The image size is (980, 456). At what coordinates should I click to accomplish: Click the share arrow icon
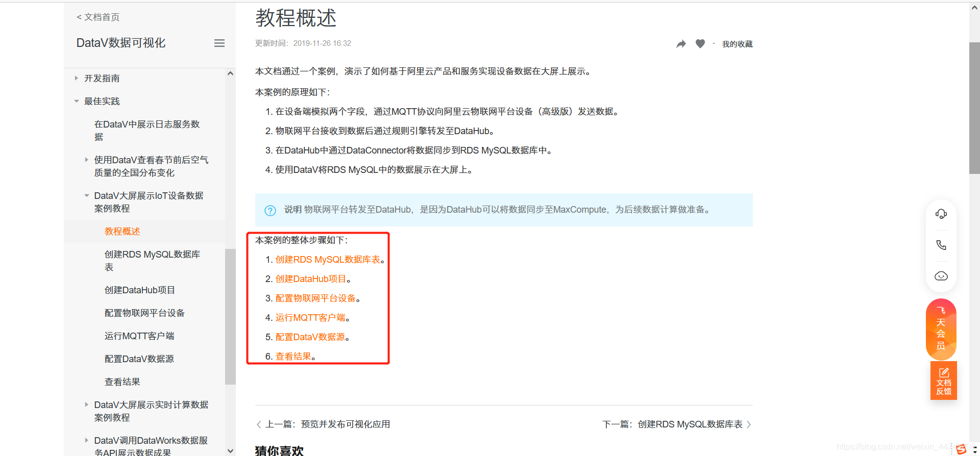click(x=681, y=44)
